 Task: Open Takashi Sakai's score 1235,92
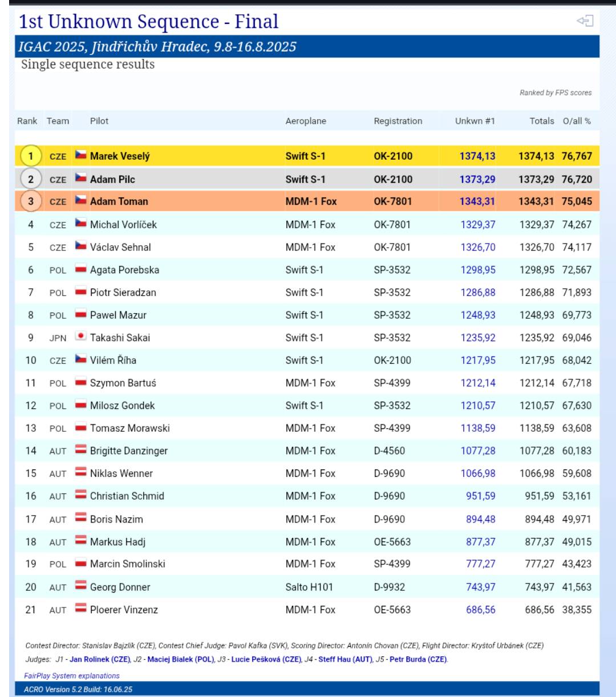[x=478, y=338]
